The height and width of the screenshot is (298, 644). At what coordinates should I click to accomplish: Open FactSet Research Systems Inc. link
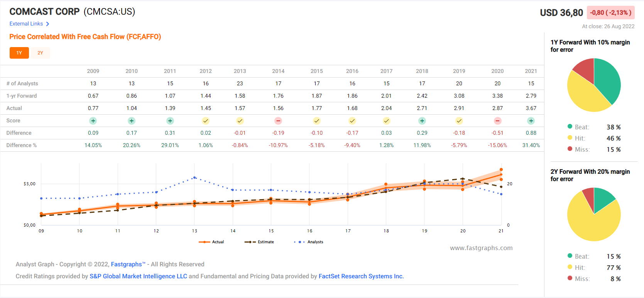click(361, 276)
